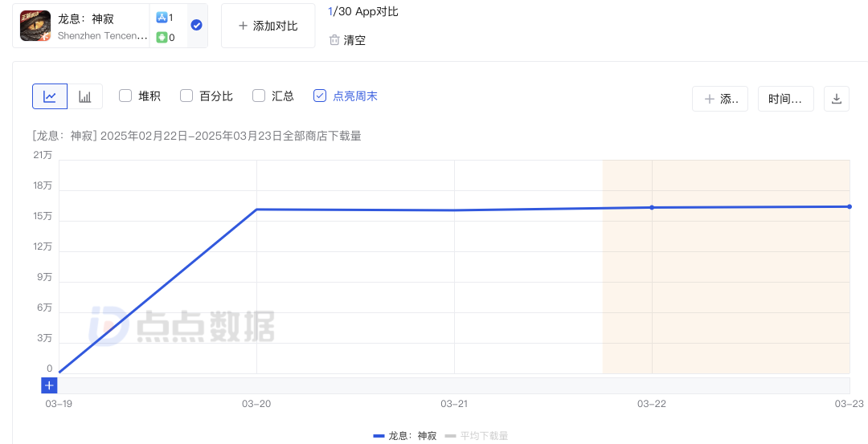Click the green Android platform icon
This screenshot has height=444, width=868.
click(x=162, y=37)
